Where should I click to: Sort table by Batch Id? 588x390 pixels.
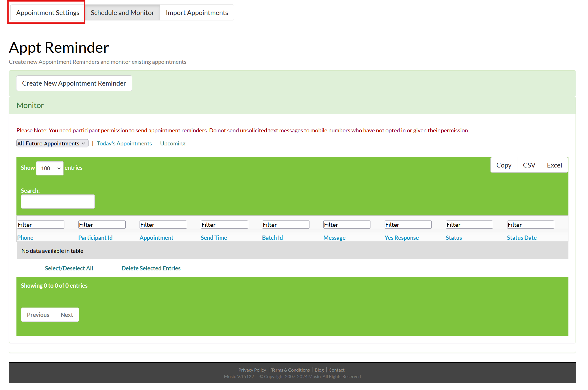pyautogui.click(x=272, y=238)
